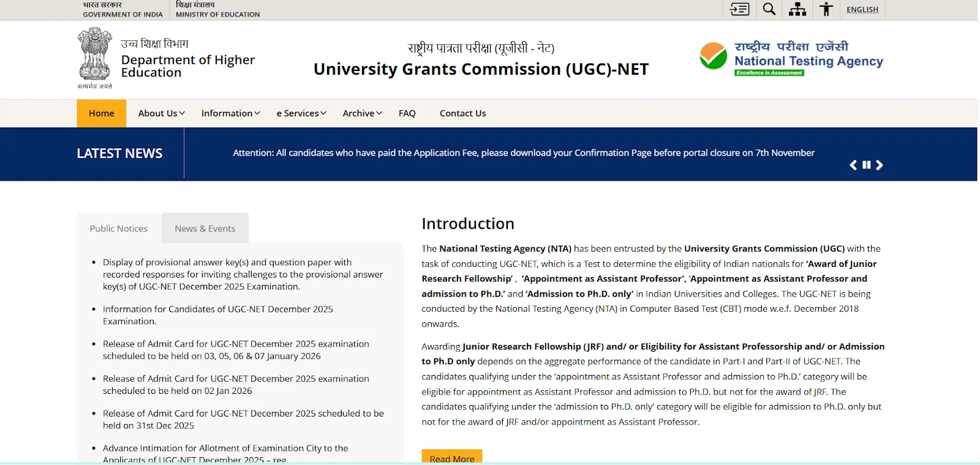Click the Read More button under Introduction
The width and height of the screenshot is (980, 465).
point(452,457)
